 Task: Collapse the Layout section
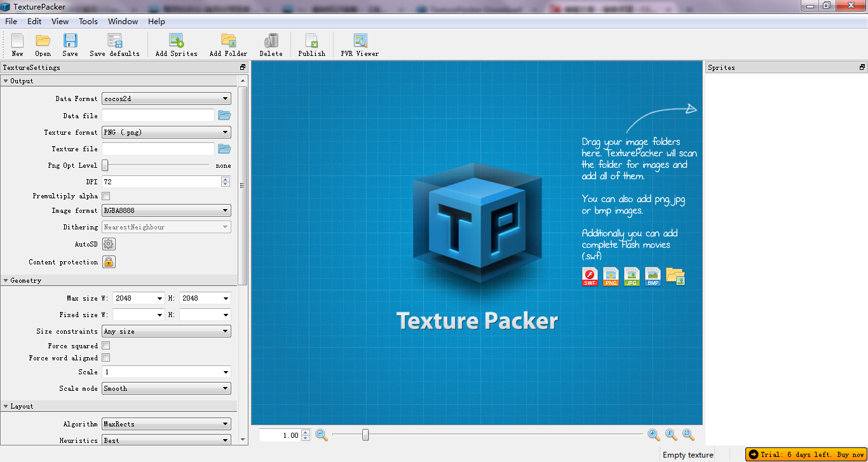(6, 406)
